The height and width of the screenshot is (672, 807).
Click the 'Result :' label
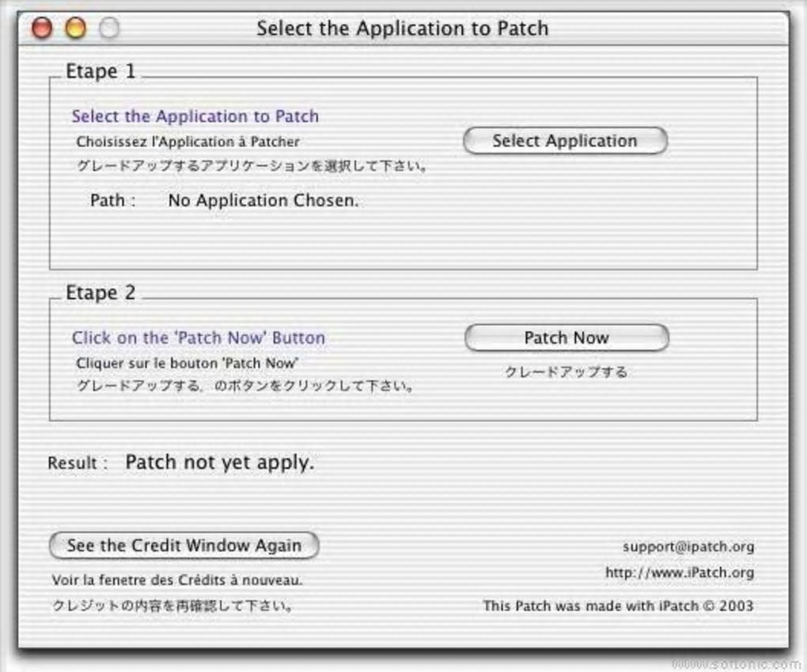(78, 462)
